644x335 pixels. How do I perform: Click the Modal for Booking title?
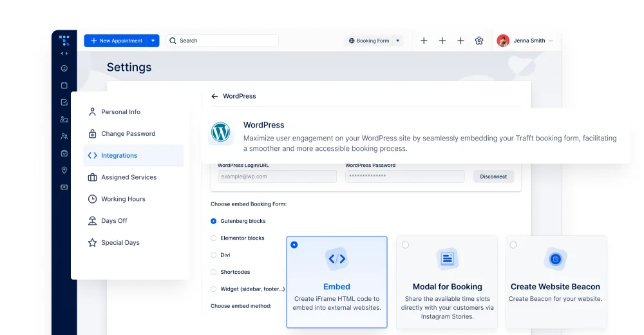(448, 287)
